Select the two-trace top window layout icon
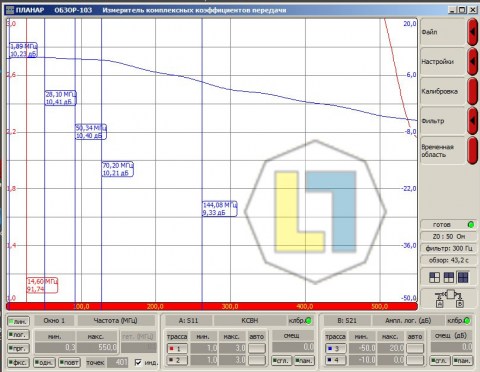 point(449,277)
